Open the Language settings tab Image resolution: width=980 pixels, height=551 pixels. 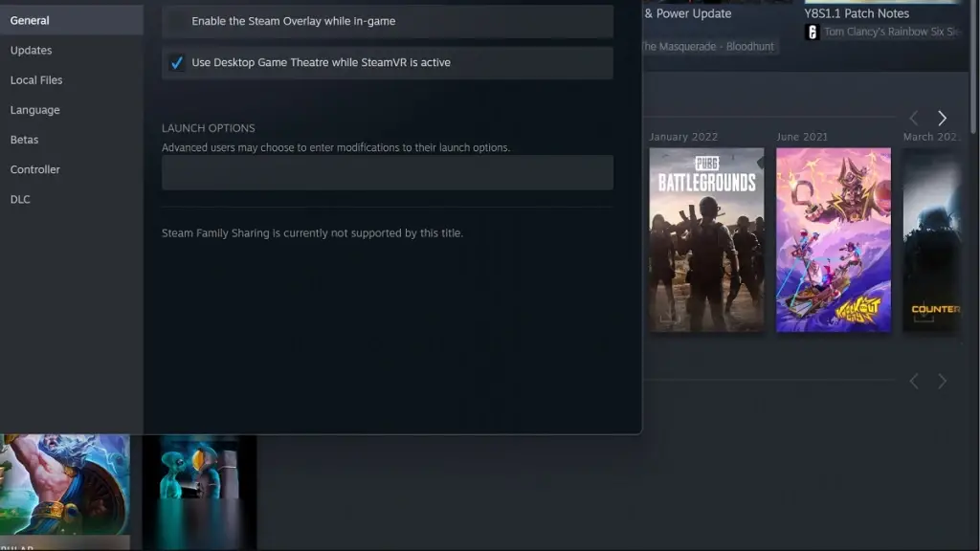35,110
